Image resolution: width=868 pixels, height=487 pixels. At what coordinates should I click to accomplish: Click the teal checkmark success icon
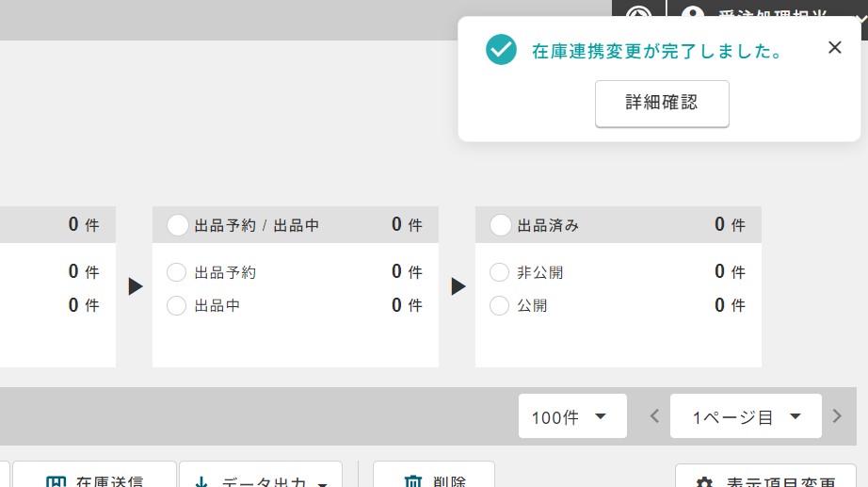(x=501, y=49)
